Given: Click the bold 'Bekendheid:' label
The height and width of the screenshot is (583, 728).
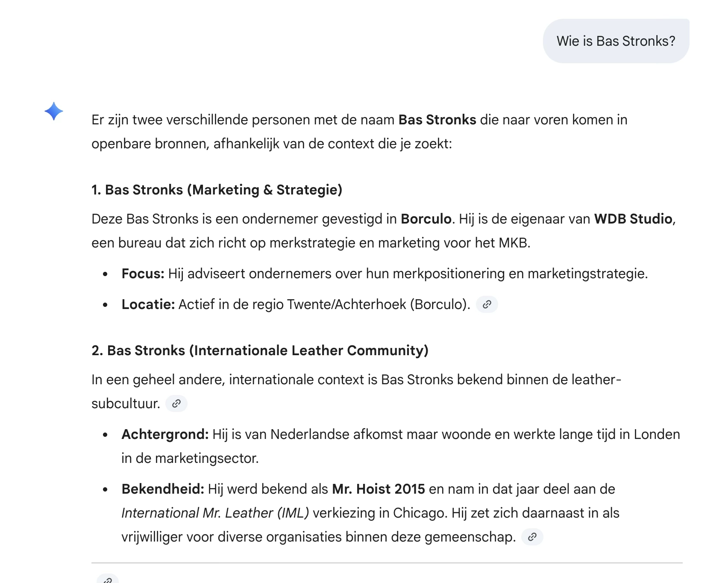Looking at the screenshot, I should tap(162, 489).
